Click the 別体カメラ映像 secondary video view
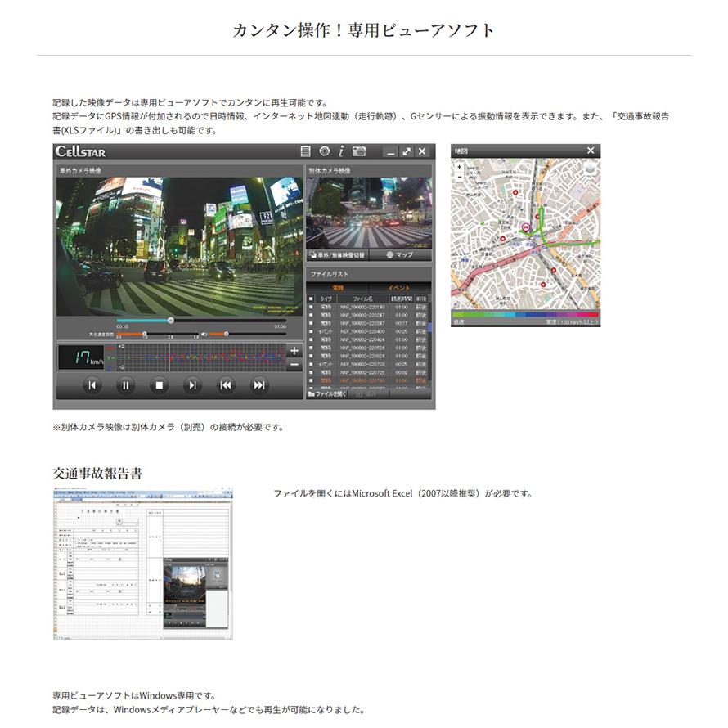728x728 pixels. [x=369, y=213]
